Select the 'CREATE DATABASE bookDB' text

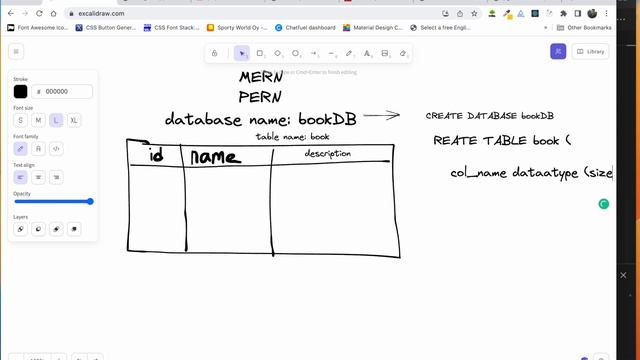(x=489, y=116)
